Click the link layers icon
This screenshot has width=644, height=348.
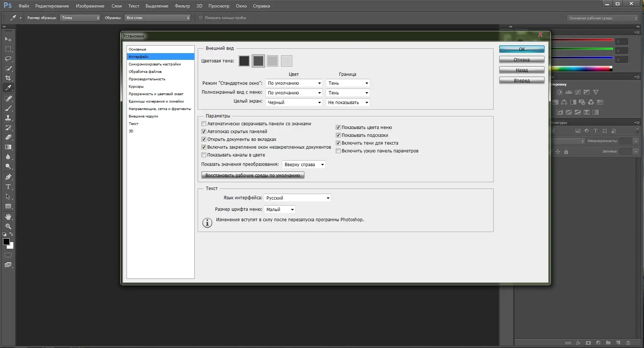click(568, 343)
